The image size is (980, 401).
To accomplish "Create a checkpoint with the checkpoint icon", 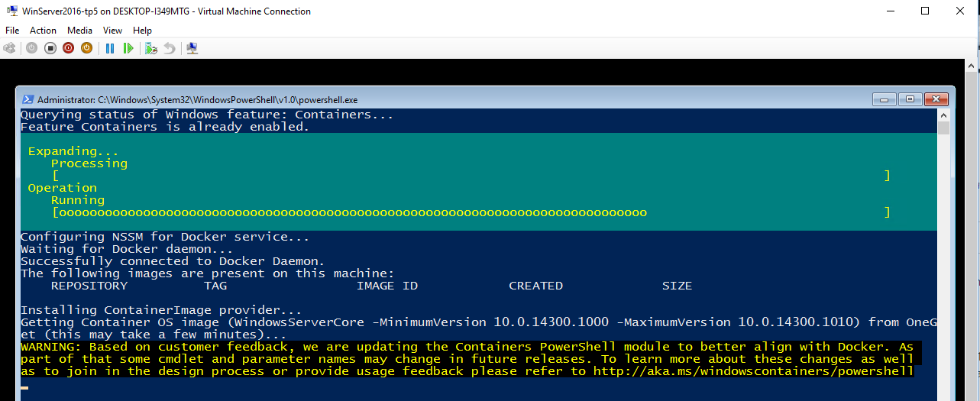I will pyautogui.click(x=151, y=48).
